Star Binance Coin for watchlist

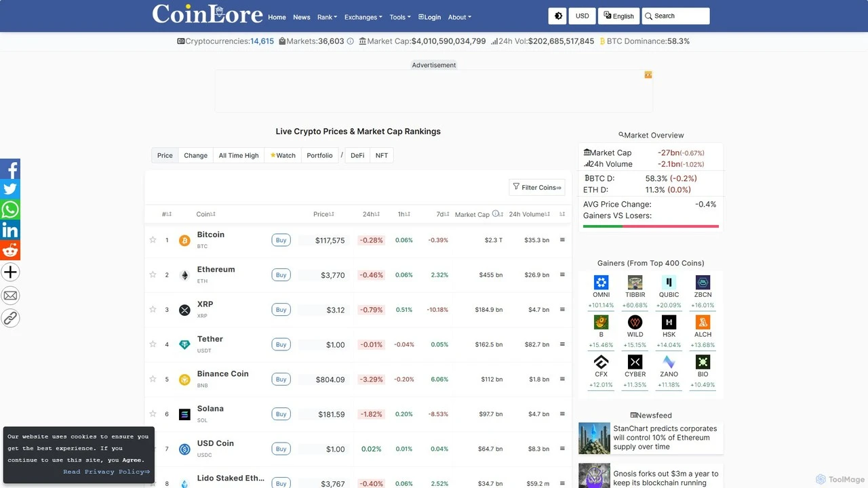(153, 379)
